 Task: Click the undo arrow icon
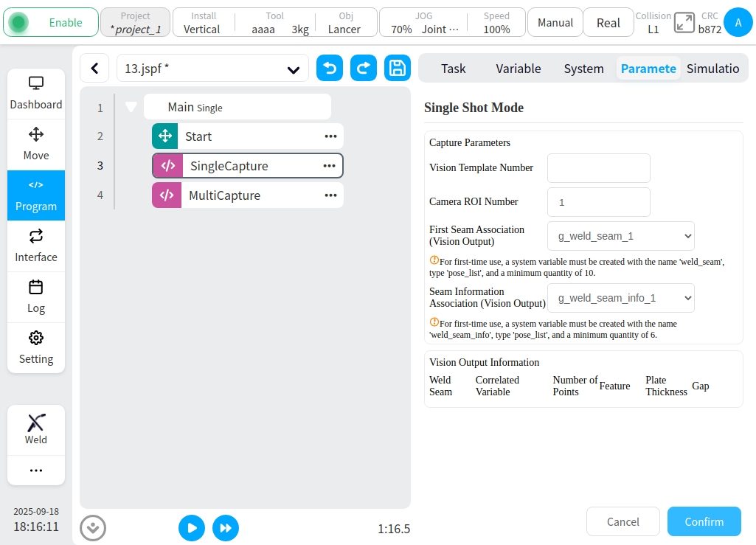tap(330, 69)
